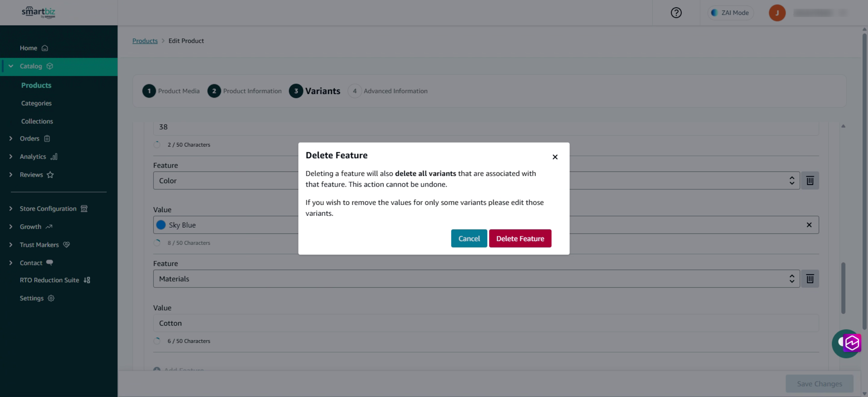Viewport: 868px width, 397px height.
Task: Open the Materials feature dropdown
Action: coord(476,279)
